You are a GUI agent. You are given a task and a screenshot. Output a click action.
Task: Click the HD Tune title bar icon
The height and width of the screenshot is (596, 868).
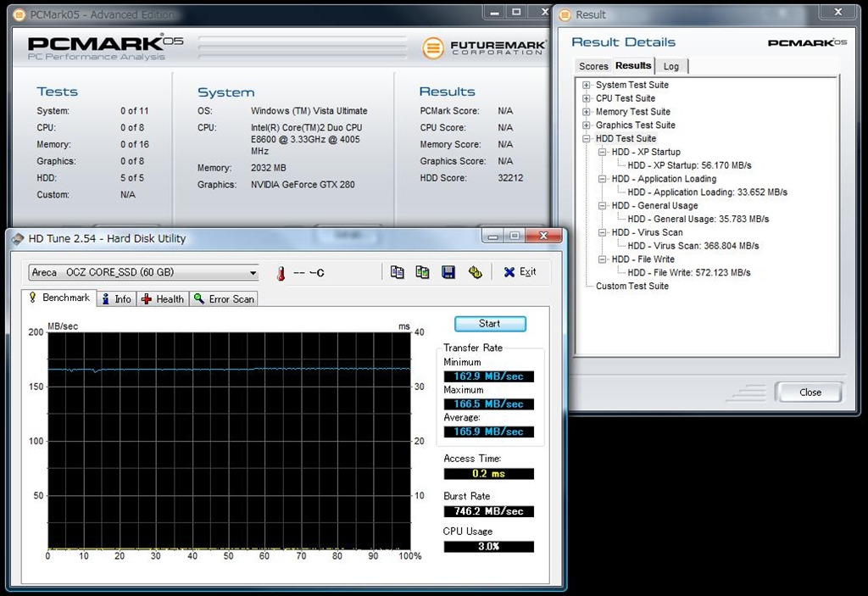point(18,239)
